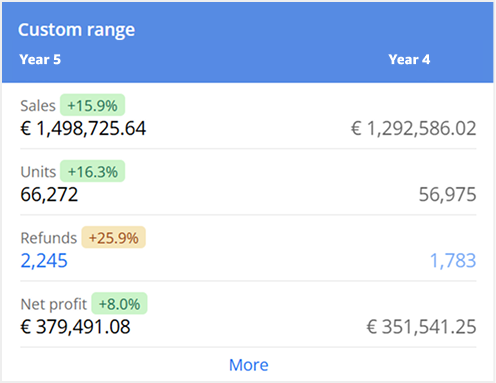496x383 pixels.
Task: Click the Sales +15.9% change badge
Action: (x=92, y=105)
